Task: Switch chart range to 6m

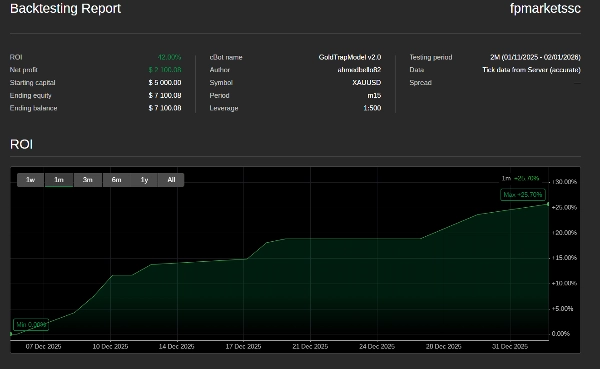Action: (116, 180)
